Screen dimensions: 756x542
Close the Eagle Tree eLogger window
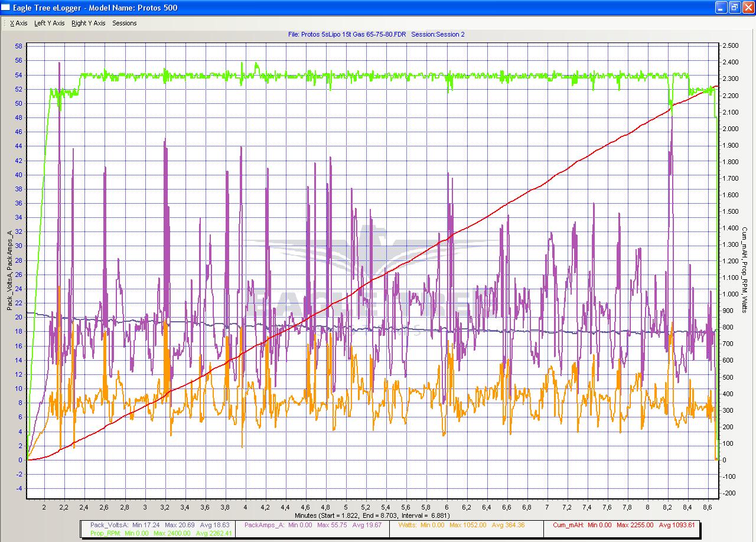pyautogui.click(x=748, y=8)
